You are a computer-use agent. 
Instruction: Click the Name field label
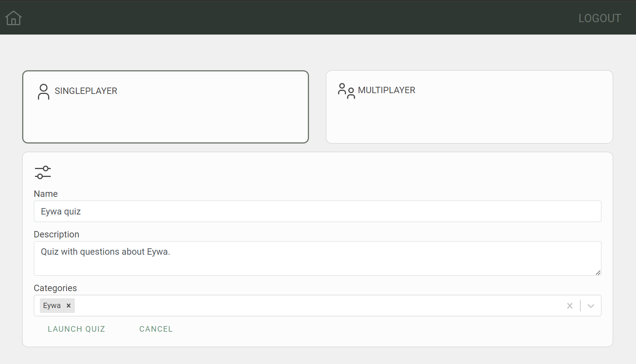coord(46,194)
